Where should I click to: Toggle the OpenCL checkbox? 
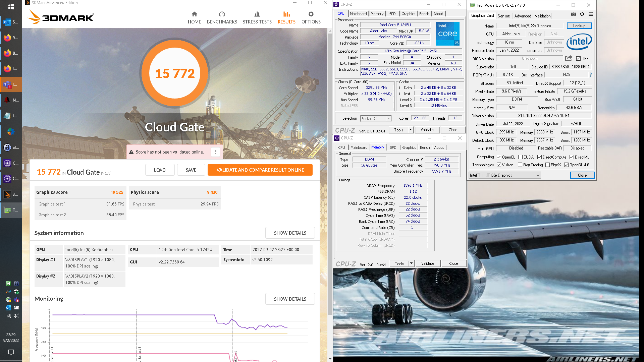tap(499, 157)
